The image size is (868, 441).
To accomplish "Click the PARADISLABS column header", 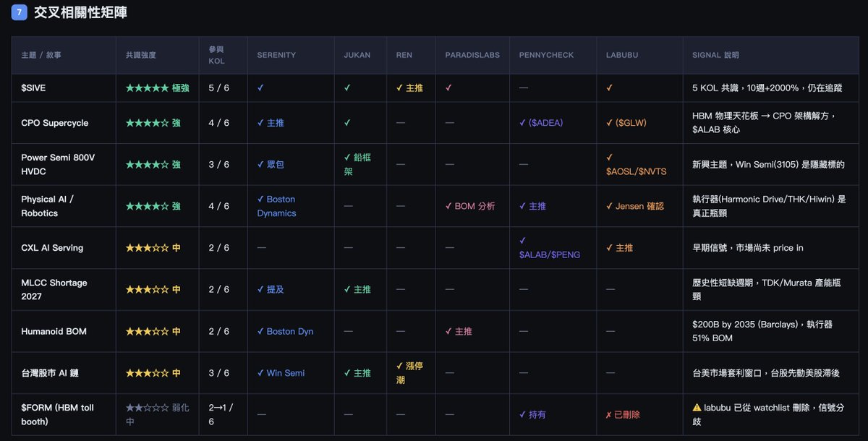I will tap(471, 55).
